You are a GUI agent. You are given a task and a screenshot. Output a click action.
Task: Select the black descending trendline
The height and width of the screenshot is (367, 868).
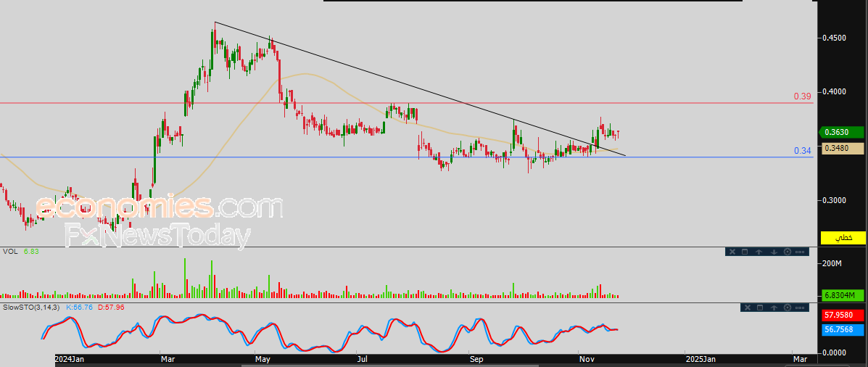click(x=421, y=89)
